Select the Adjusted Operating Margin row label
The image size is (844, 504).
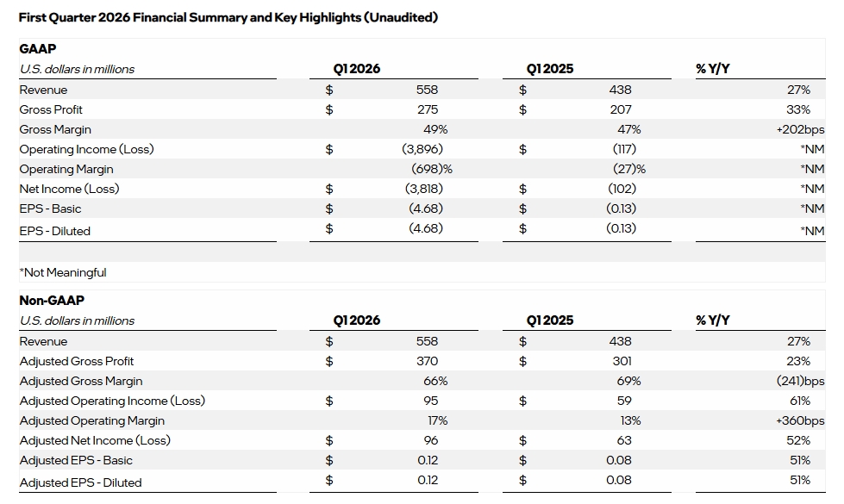click(x=92, y=420)
